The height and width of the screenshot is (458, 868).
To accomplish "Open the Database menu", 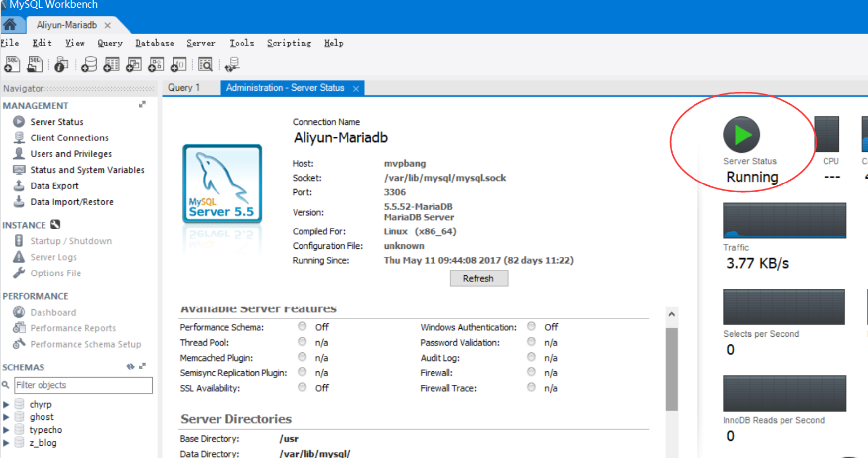I will [x=155, y=43].
